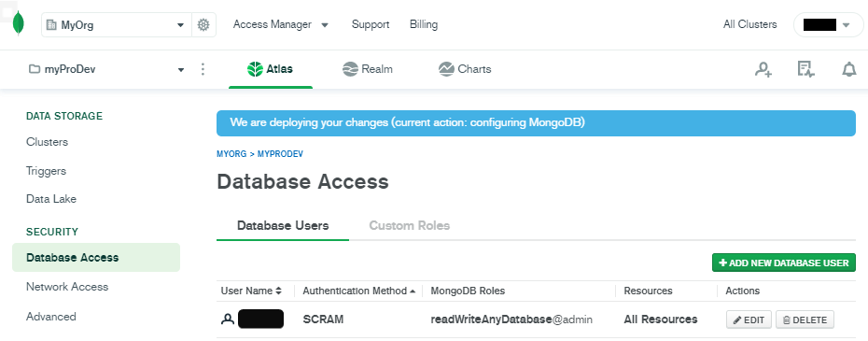Edit the SCRAM database user
868x341 pixels.
pos(749,320)
